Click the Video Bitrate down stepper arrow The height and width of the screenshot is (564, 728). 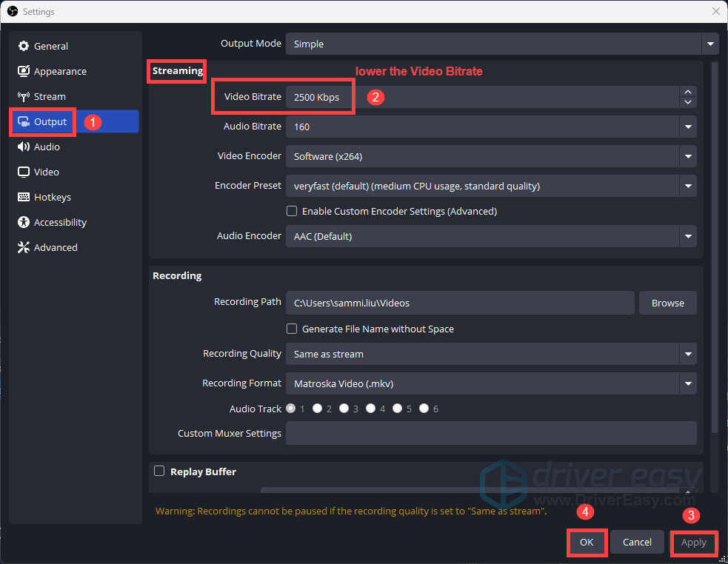point(688,102)
